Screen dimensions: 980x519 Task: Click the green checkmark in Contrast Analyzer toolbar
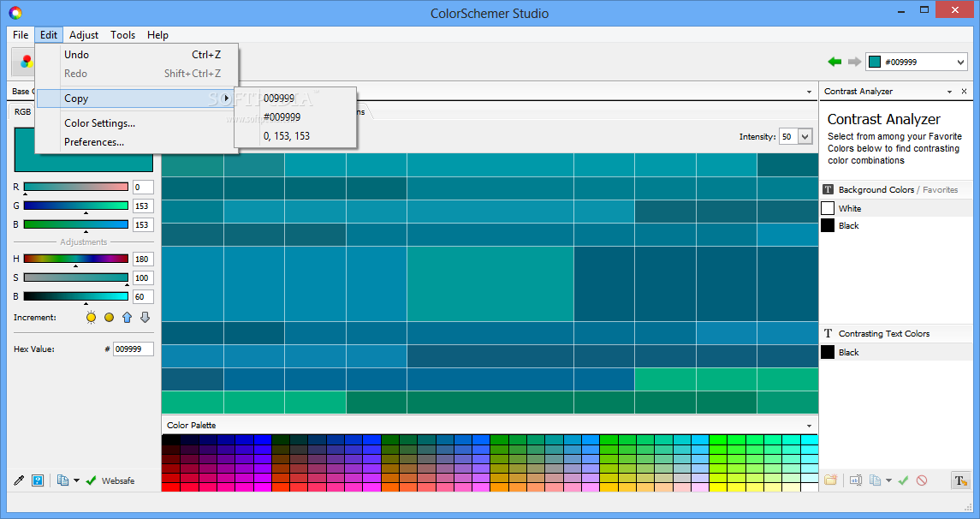point(903,480)
